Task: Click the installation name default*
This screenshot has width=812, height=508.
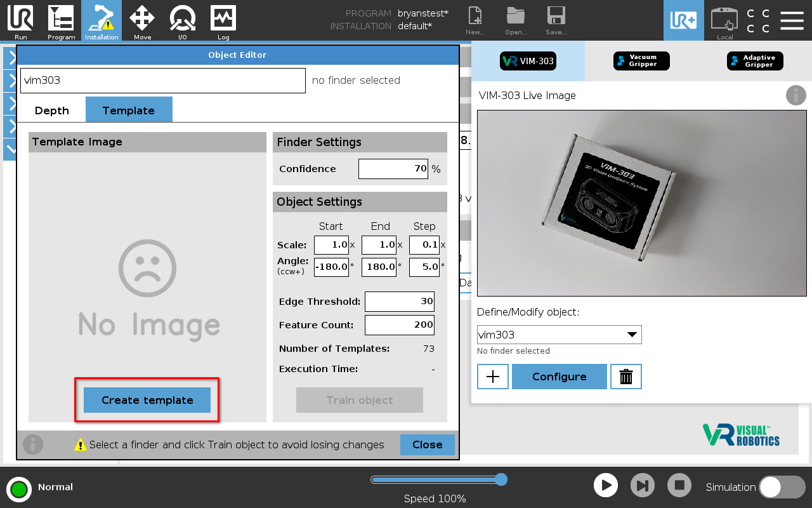Action: coord(415,27)
